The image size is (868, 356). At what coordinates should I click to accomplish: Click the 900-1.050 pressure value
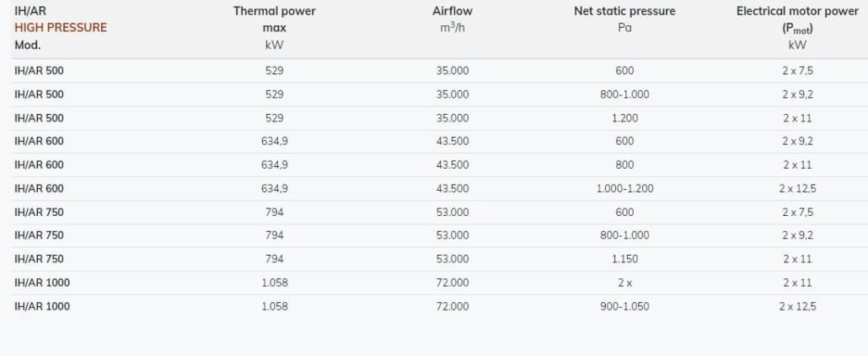tap(624, 306)
